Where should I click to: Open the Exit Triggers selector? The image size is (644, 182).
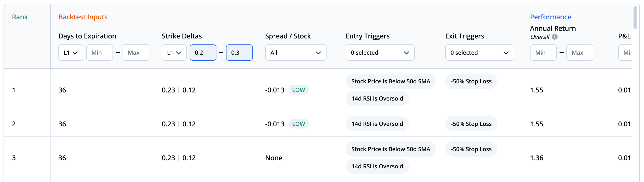click(479, 53)
